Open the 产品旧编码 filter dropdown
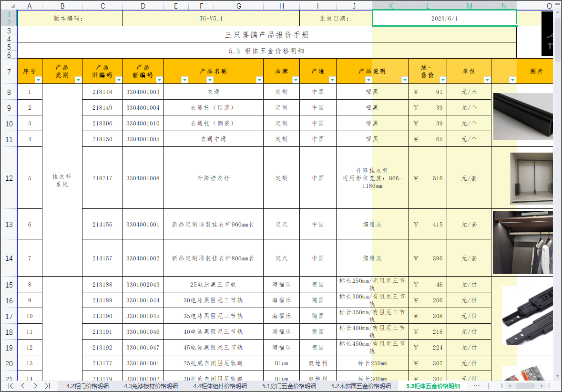Viewport: 562px width, 392px height. (119, 80)
